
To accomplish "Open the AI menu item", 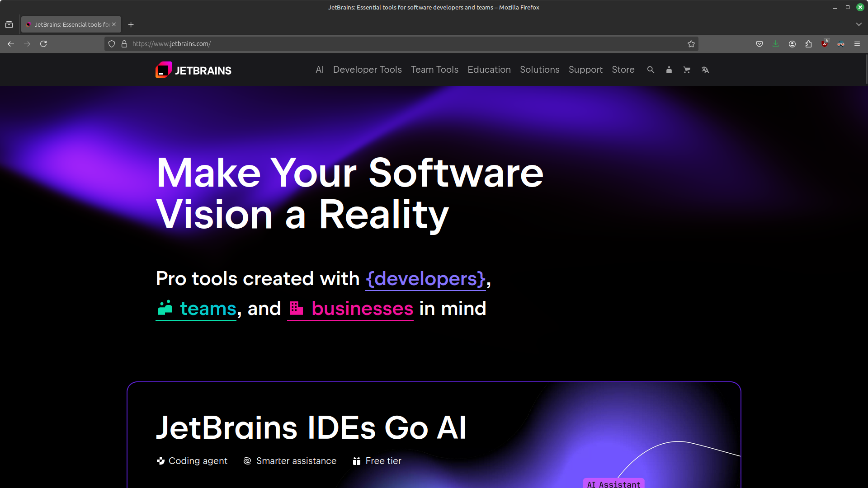I will coord(320,70).
